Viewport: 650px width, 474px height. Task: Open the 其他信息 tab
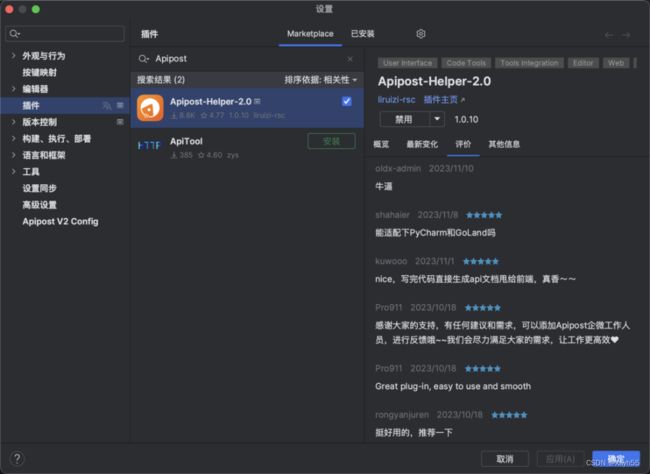504,144
